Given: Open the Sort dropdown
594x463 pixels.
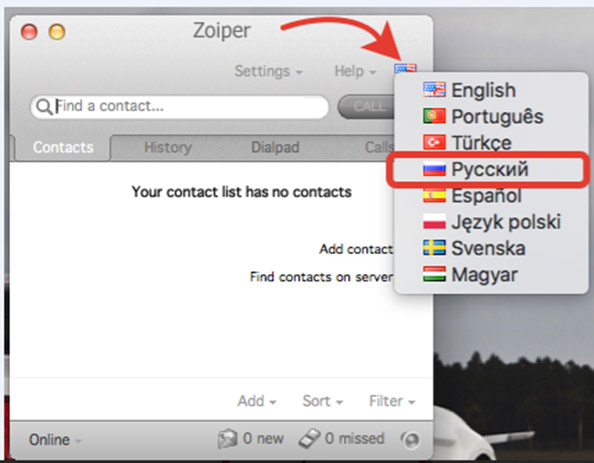Looking at the screenshot, I should coord(322,401).
